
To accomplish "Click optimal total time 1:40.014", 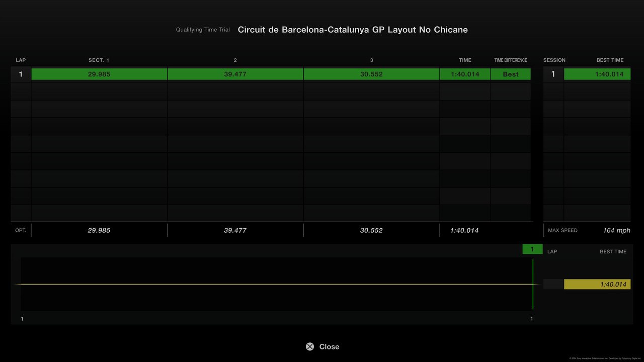I will tap(464, 230).
